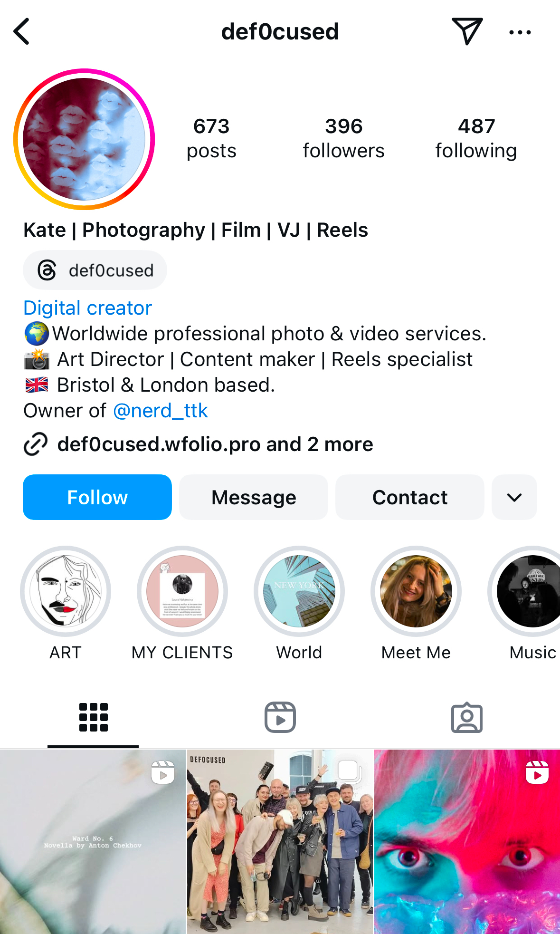
Task: View the profile picture story
Action: (84, 139)
